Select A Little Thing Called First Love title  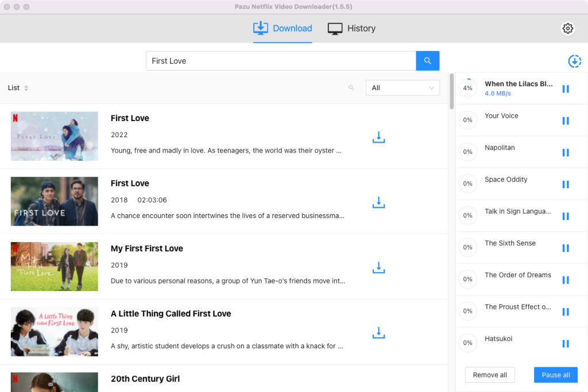click(x=171, y=314)
